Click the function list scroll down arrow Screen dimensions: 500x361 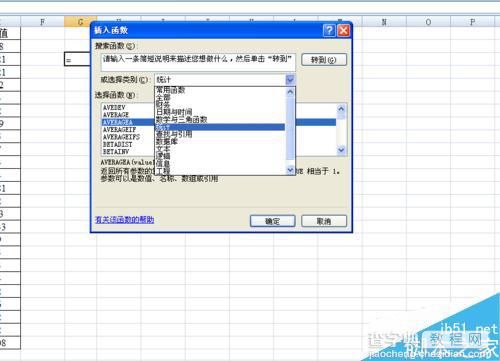(x=341, y=150)
